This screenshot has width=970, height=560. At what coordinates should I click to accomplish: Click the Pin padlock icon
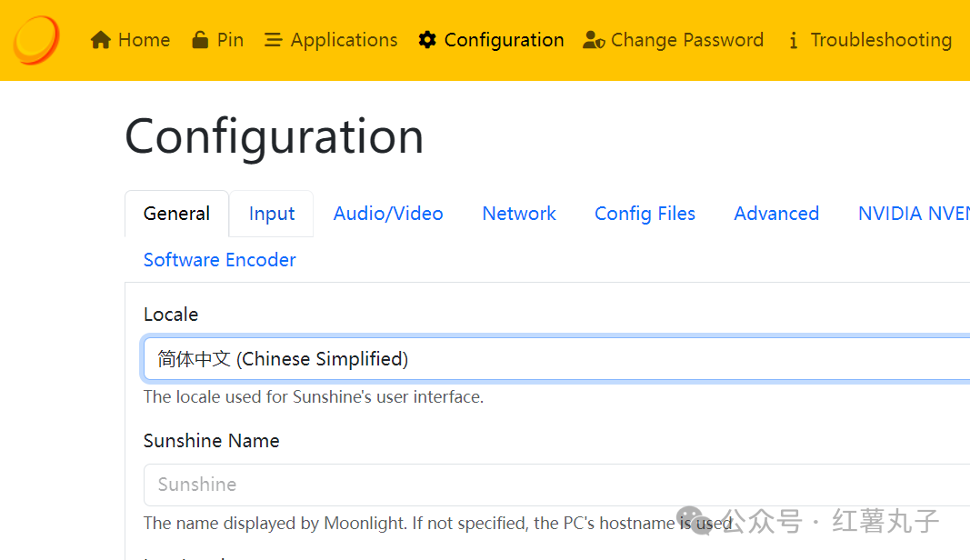coord(200,40)
